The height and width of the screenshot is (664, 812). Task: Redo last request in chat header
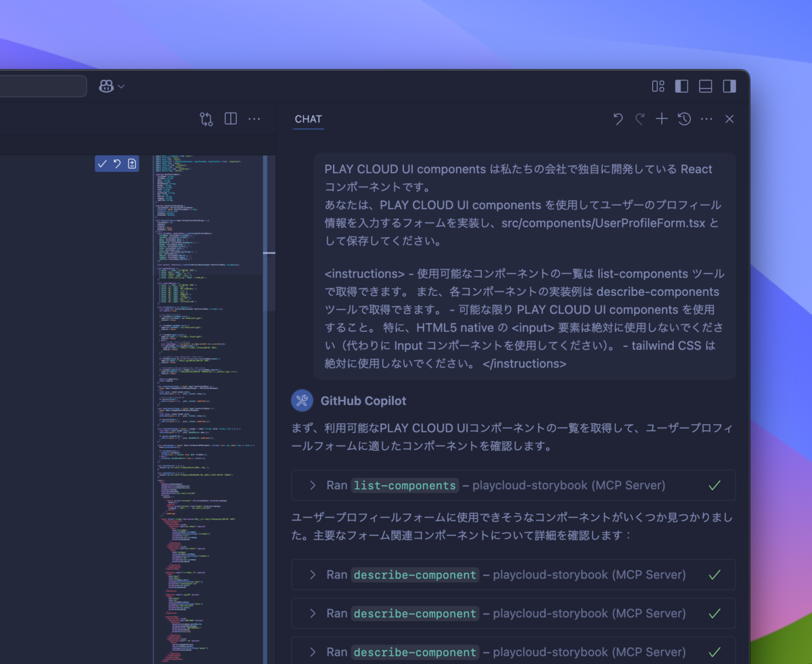(639, 119)
